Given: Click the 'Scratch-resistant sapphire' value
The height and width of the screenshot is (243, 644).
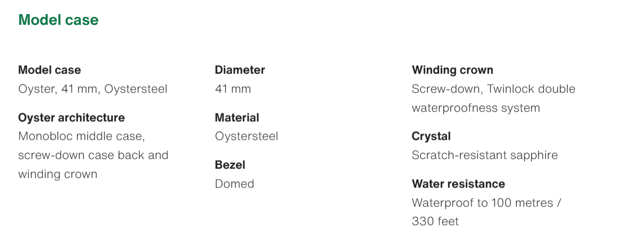Looking at the screenshot, I should pos(485,155).
